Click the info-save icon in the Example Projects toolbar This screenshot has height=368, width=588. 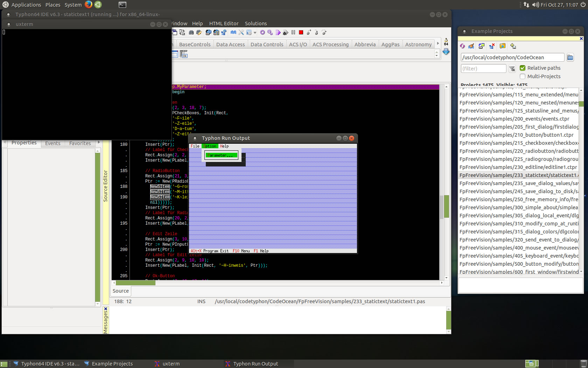(513, 46)
